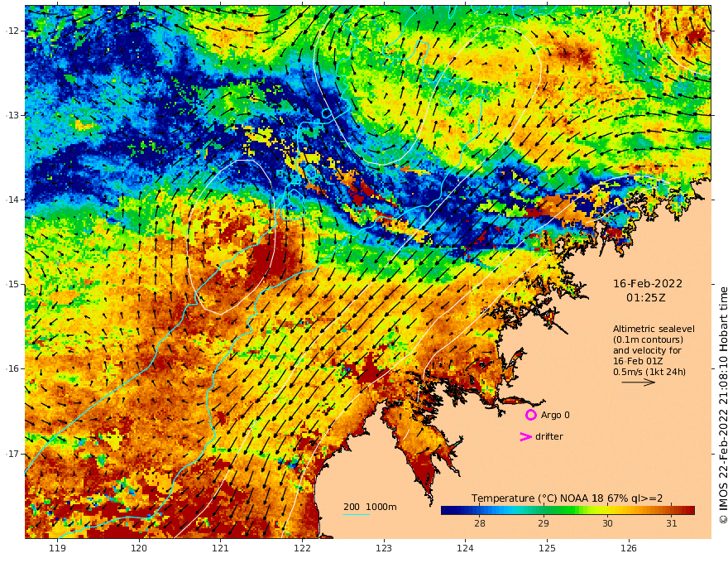Click longitude axis label 119

pyautogui.click(x=58, y=549)
